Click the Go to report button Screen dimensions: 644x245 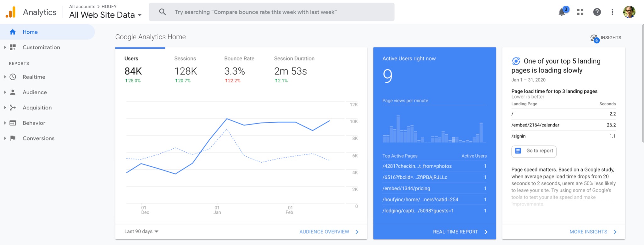coord(534,151)
